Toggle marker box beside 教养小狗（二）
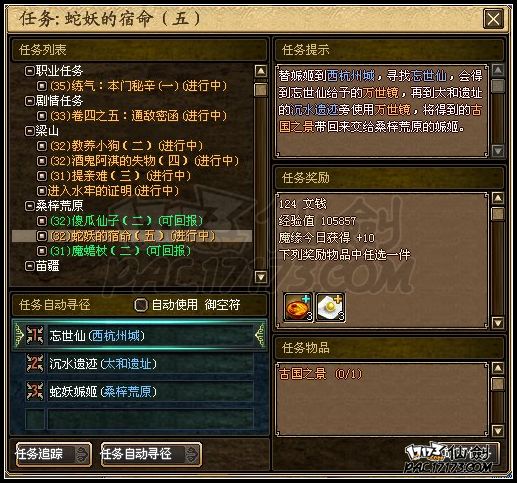This screenshot has width=517, height=483. click(42, 146)
